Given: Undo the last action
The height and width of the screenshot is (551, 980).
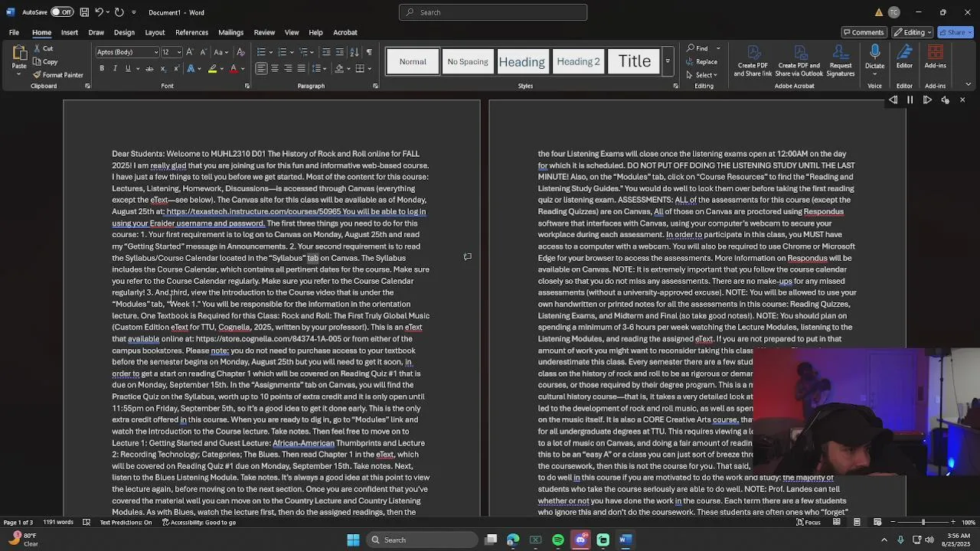Looking at the screenshot, I should click(99, 12).
